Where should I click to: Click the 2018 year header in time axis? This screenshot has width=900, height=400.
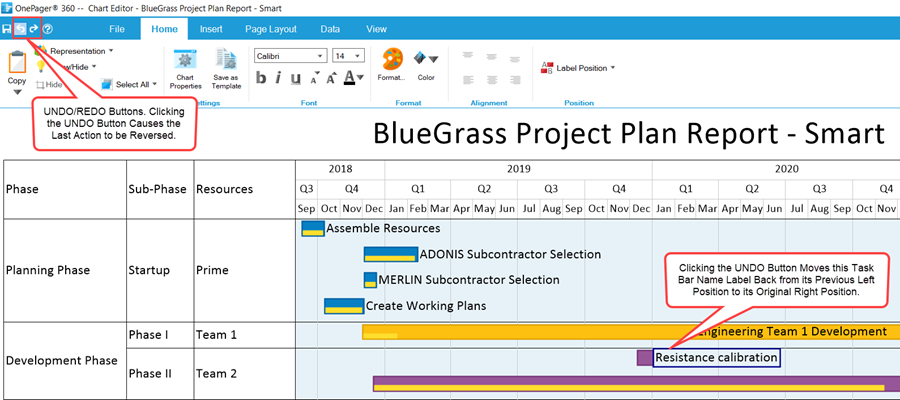coord(340,169)
